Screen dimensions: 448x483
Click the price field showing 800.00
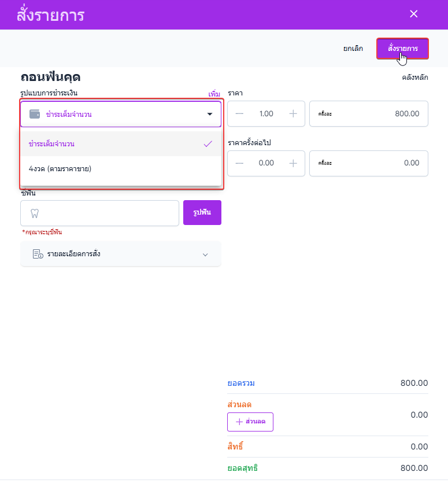(369, 114)
